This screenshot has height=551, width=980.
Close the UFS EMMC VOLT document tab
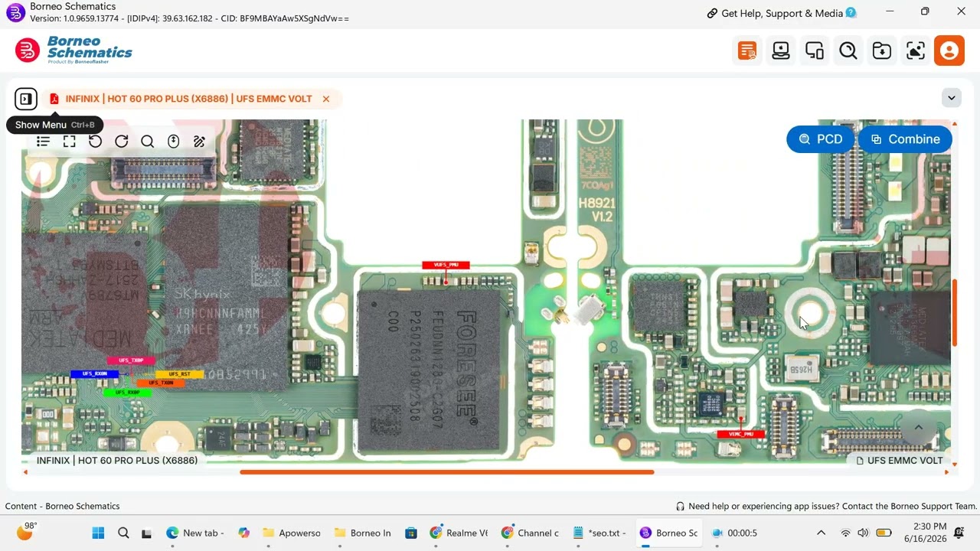pos(325,99)
